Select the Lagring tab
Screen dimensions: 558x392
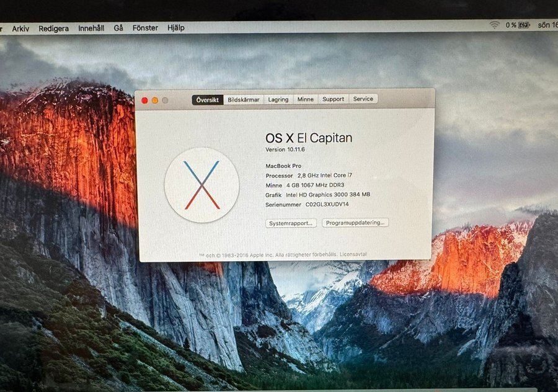(278, 99)
